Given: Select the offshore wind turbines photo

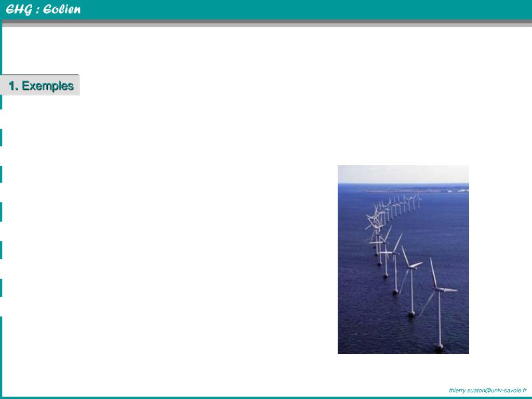Looking at the screenshot, I should click(403, 260).
